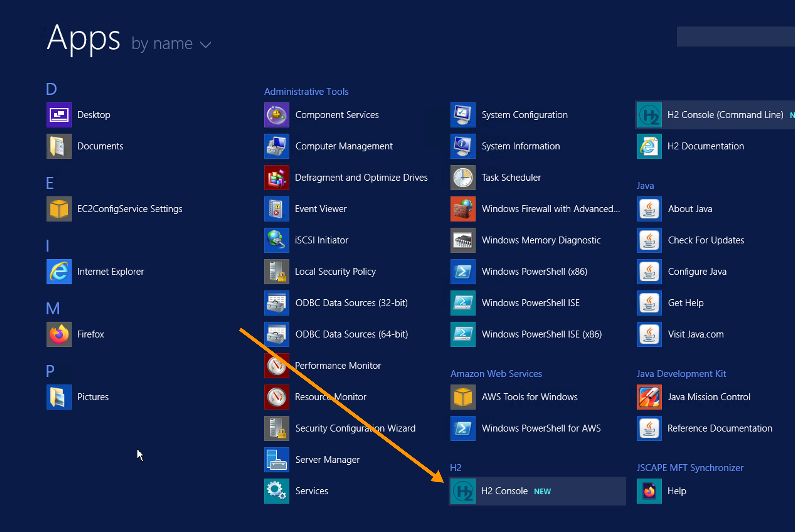Launch Windows PowerShell (x86) icon
Image resolution: width=795 pixels, height=532 pixels.
(x=463, y=271)
